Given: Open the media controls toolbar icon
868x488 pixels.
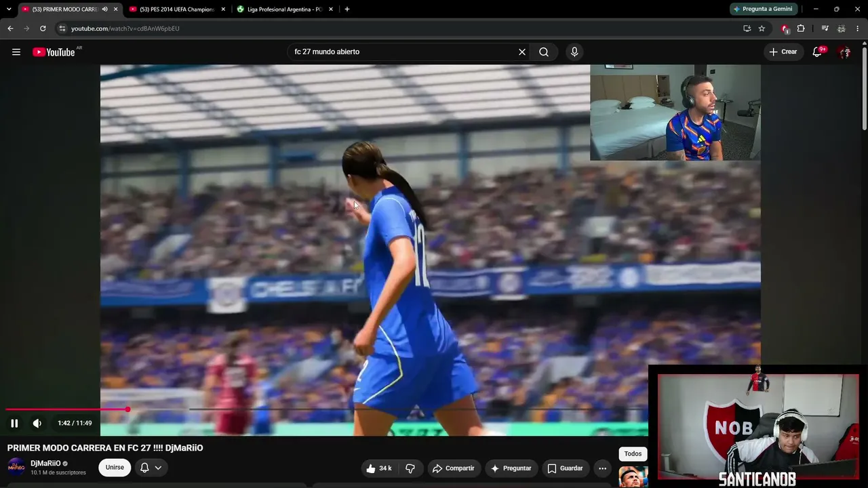Looking at the screenshot, I should [825, 28].
